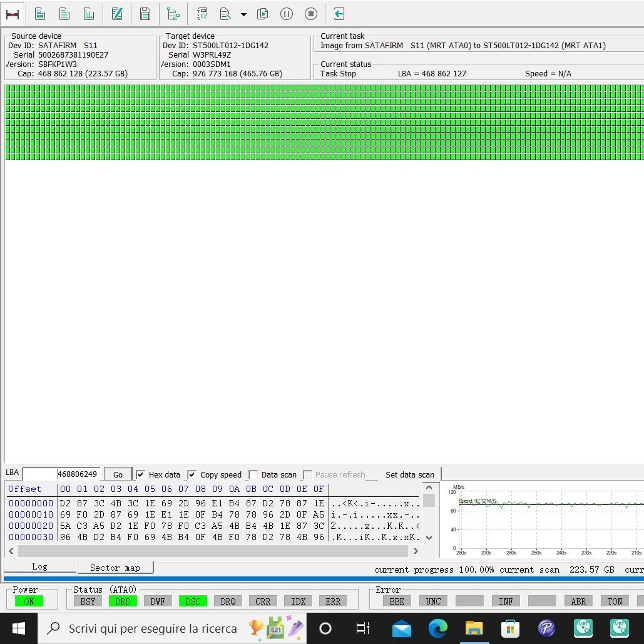Click the floppy disk save icon
This screenshot has width=644, height=644.
(x=145, y=14)
